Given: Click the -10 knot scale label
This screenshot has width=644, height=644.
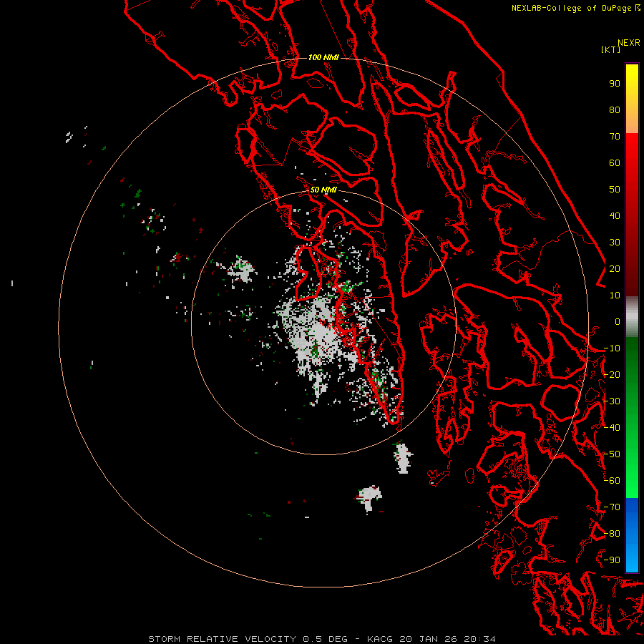Looking at the screenshot, I should tap(612, 348).
